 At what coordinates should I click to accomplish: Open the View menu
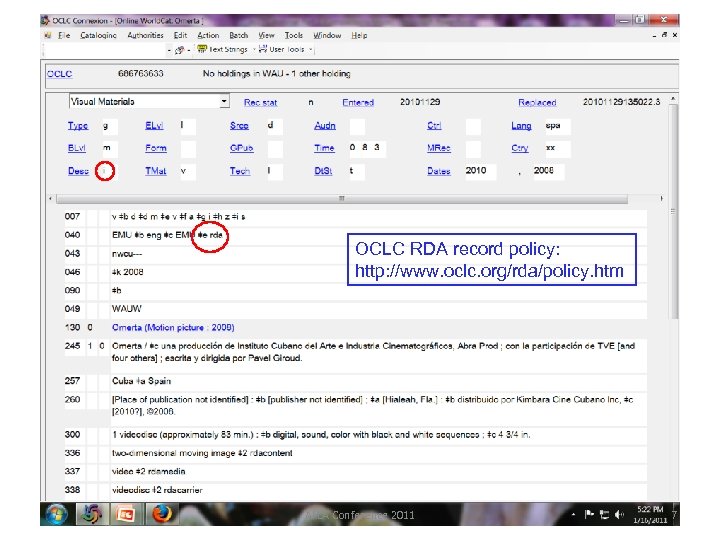pyautogui.click(x=266, y=35)
